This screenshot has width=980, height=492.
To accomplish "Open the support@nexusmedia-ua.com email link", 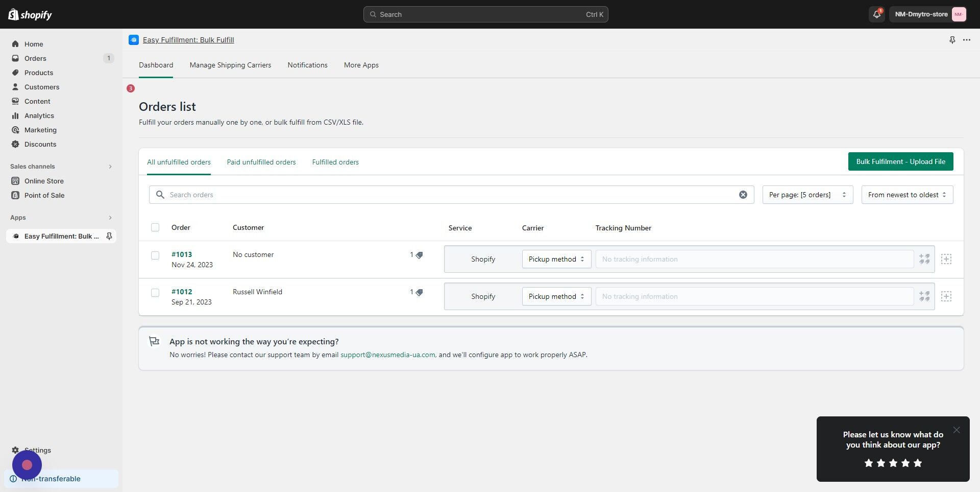I will (387, 354).
